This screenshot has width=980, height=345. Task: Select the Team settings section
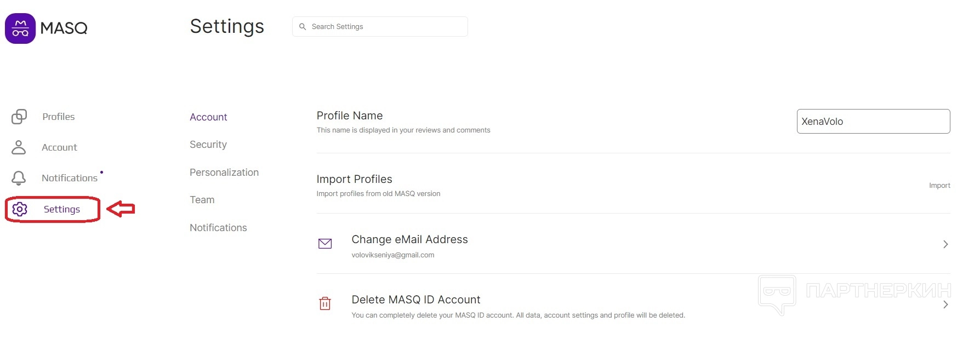tap(202, 200)
